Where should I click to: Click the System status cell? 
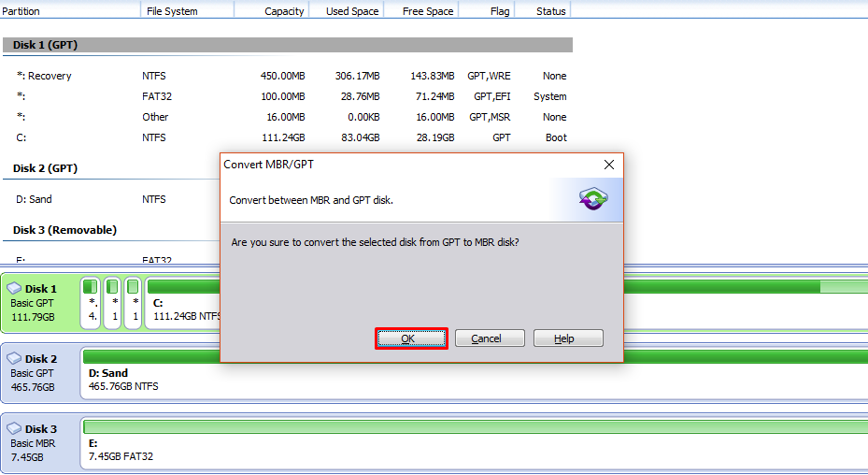[549, 96]
